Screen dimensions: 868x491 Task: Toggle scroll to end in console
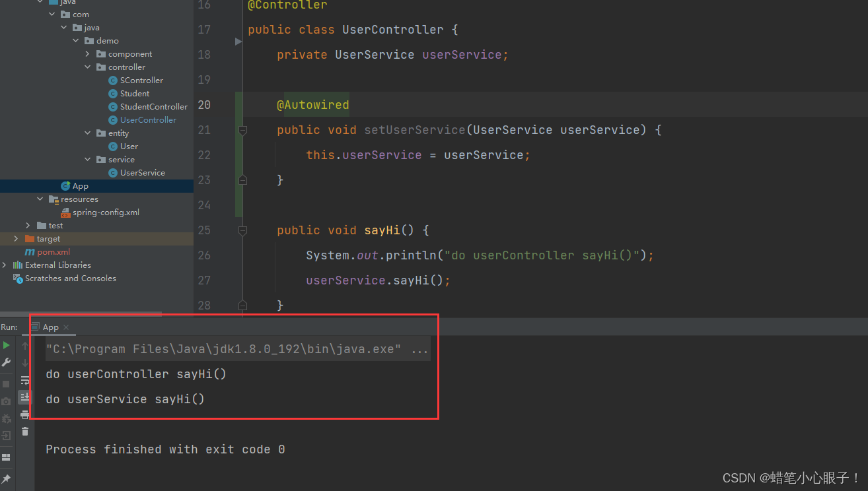tap(25, 397)
